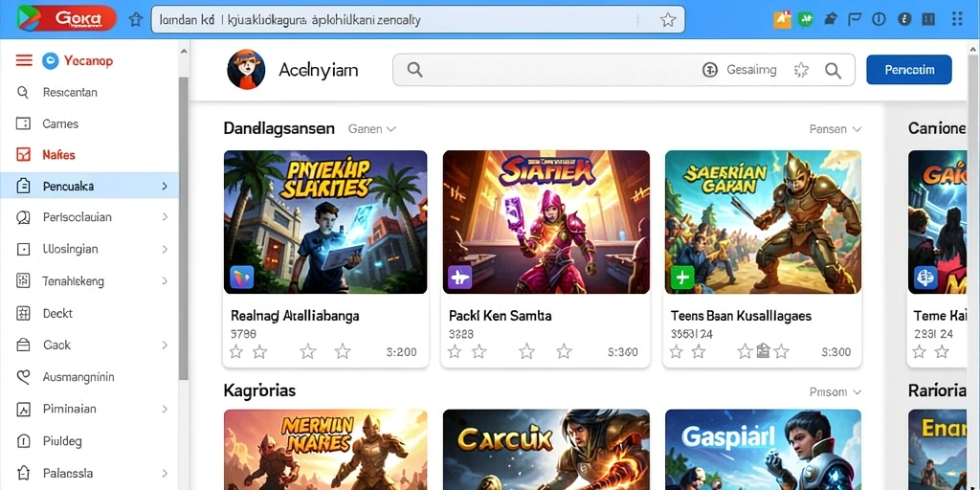Image resolution: width=980 pixels, height=490 pixels.
Task: Expand the Uosingian chevron
Action: point(165,249)
